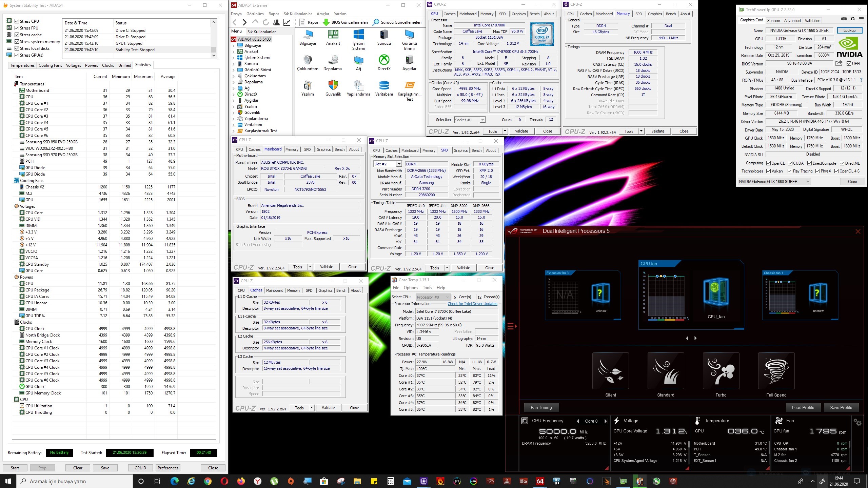Select the Silent fan mode icon
Screen dimensions: 868x488
610,370
